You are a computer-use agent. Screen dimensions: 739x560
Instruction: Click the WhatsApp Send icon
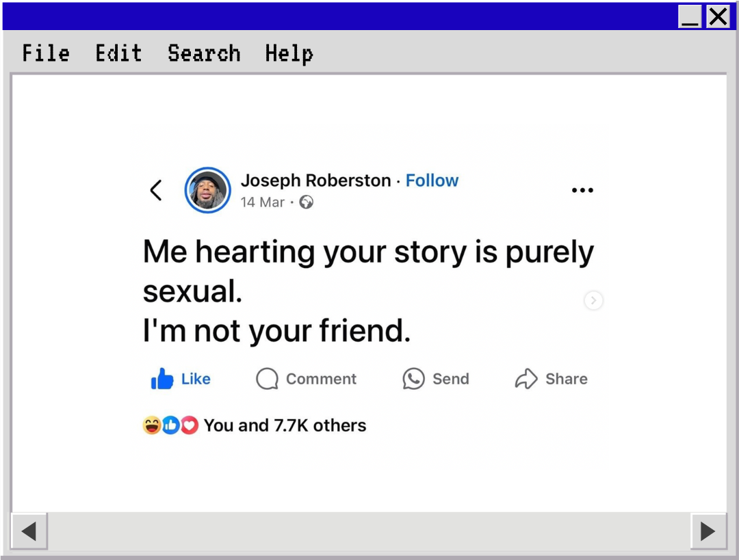(413, 379)
